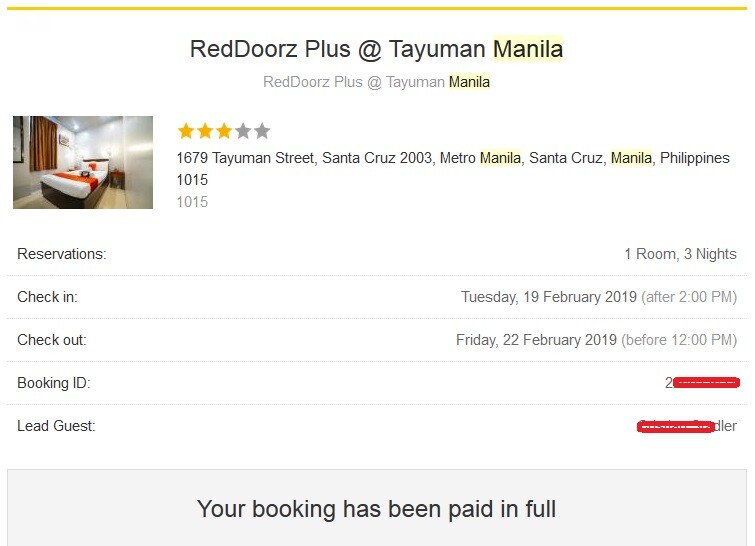Open the hotel room thumbnail photo
The width and height of the screenshot is (755, 546).
pos(83,162)
